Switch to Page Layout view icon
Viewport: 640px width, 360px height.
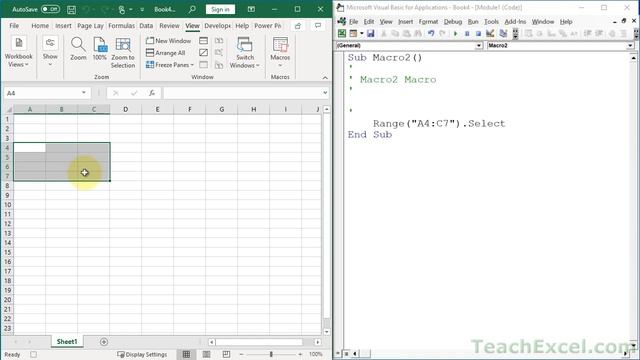(207, 354)
